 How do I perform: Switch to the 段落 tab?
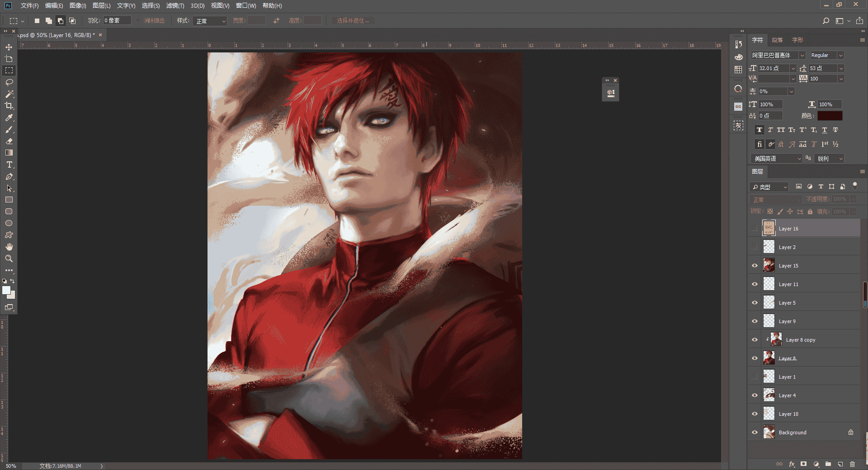(777, 40)
